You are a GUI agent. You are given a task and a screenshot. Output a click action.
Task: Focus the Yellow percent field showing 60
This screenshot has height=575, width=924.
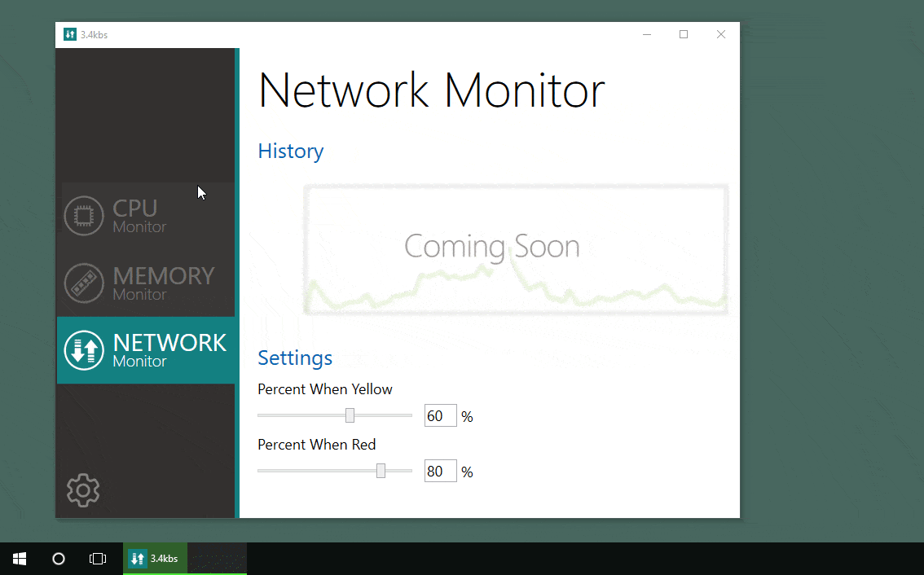440,416
